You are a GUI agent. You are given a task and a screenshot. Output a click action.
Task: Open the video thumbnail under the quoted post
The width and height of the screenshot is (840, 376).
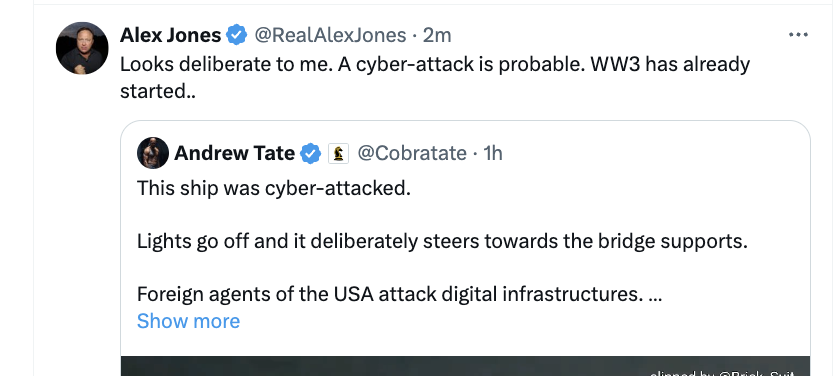click(x=465, y=366)
